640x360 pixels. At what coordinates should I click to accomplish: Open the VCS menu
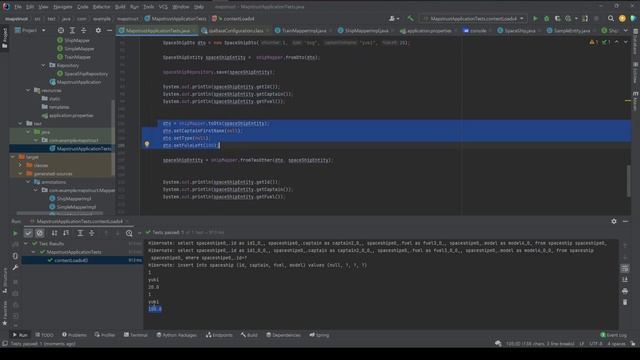click(x=163, y=7)
